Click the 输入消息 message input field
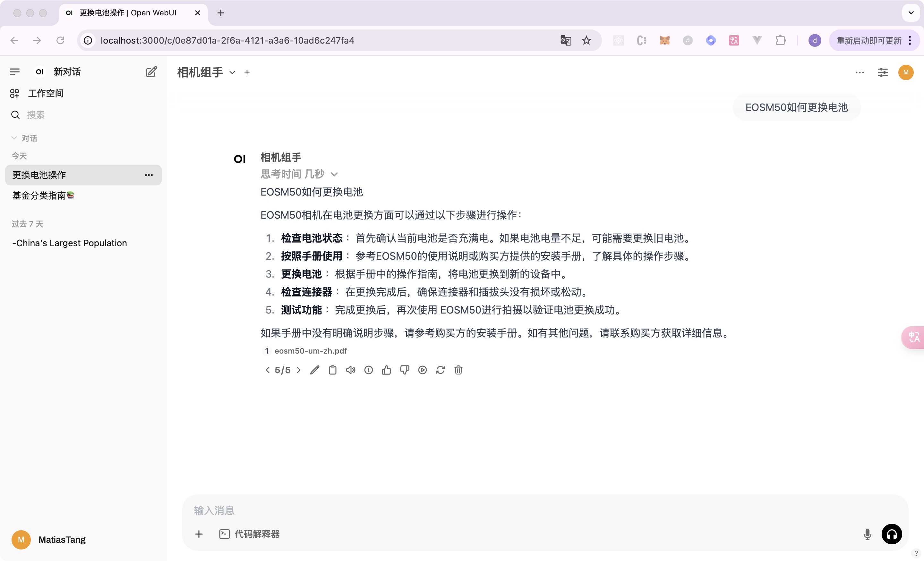924x561 pixels. point(545,510)
